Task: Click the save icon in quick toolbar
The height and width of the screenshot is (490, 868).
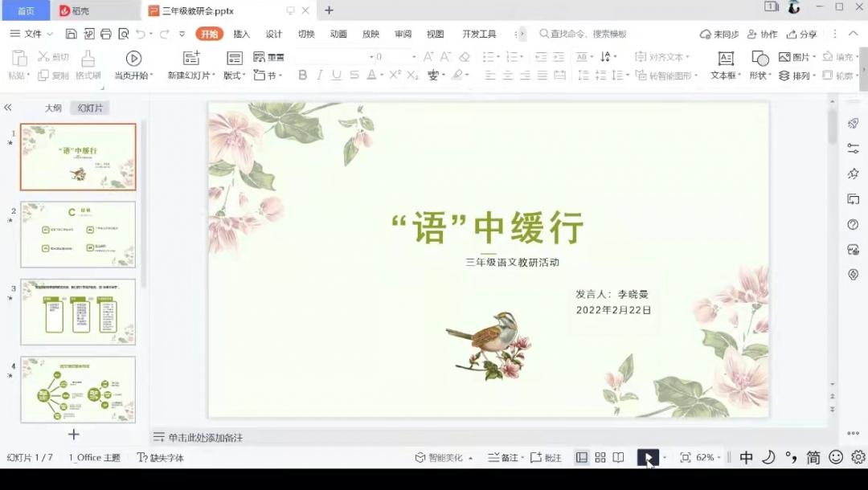Action: pos(71,34)
